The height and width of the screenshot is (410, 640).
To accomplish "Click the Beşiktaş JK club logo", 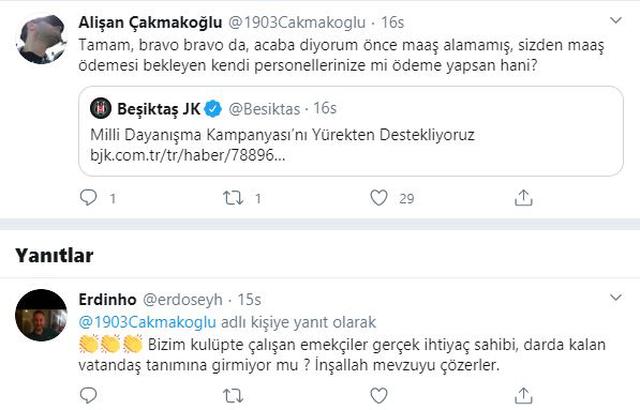I will tap(99, 106).
